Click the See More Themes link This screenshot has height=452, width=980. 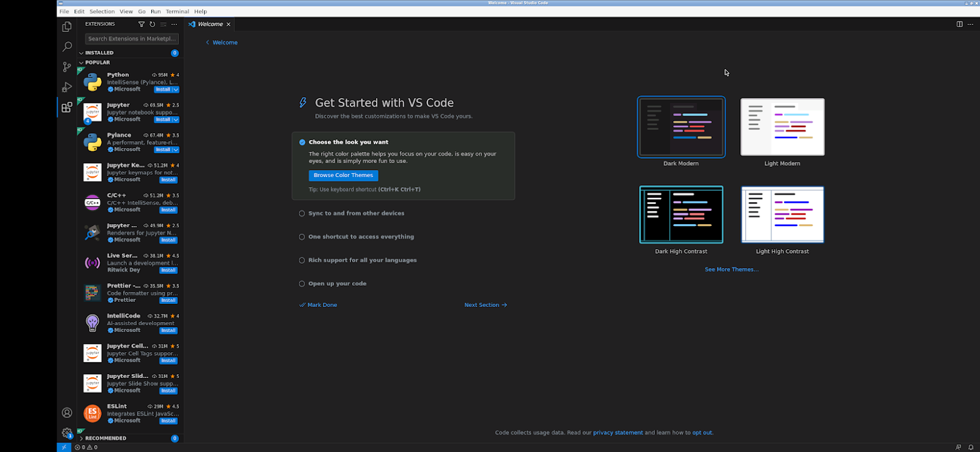(731, 269)
